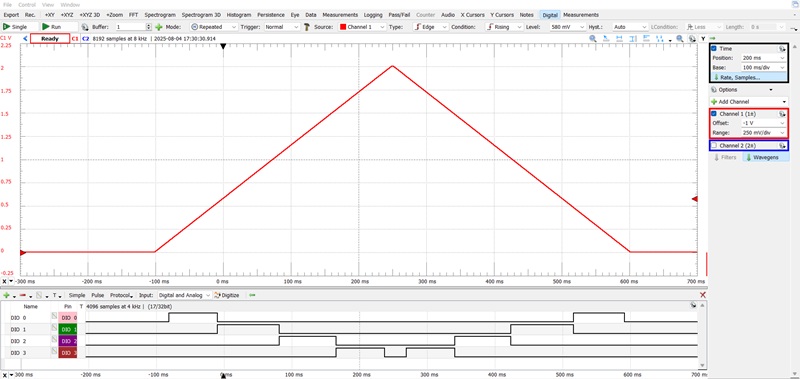
Task: Open the FFT view
Action: point(134,15)
